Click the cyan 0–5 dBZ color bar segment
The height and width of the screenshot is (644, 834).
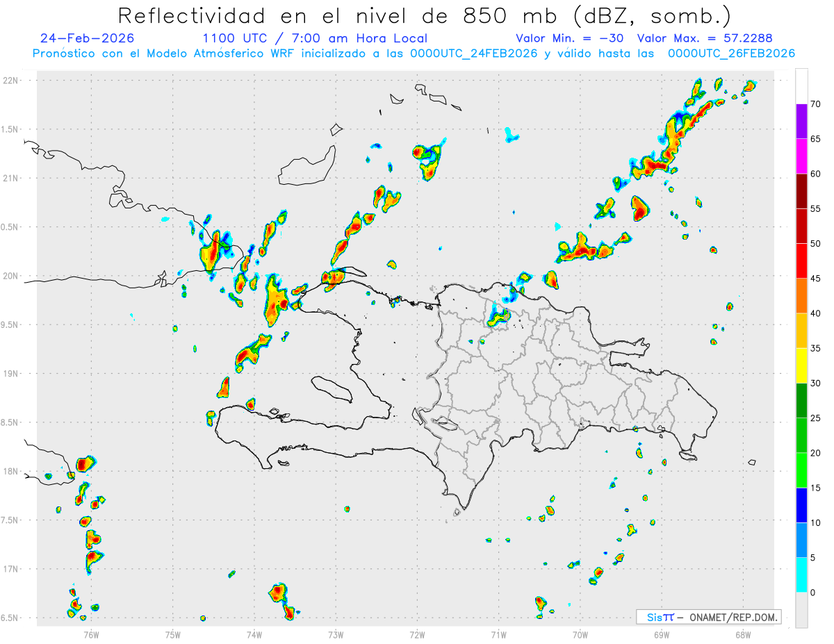[x=801, y=575]
